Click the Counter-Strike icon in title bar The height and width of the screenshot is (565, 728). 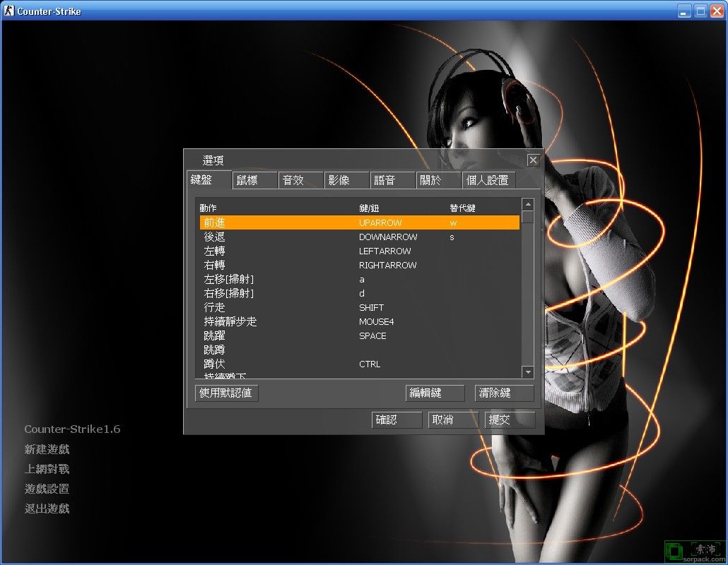tap(8, 10)
